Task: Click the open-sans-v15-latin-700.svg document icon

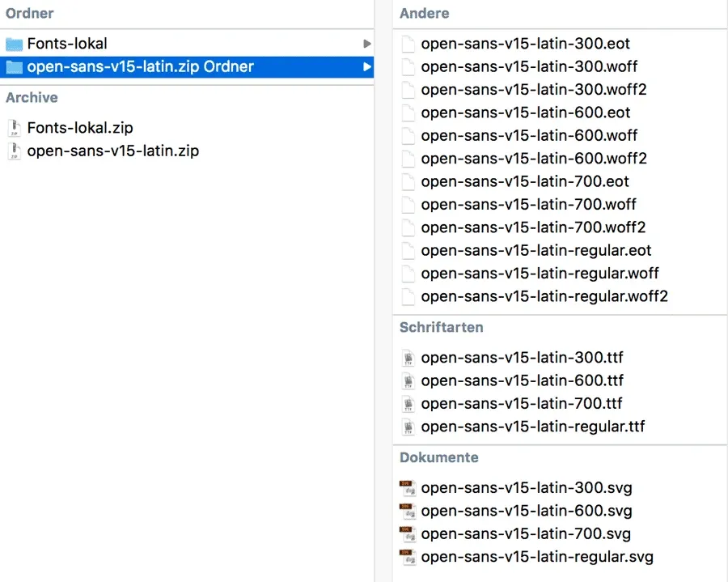Action: (408, 534)
